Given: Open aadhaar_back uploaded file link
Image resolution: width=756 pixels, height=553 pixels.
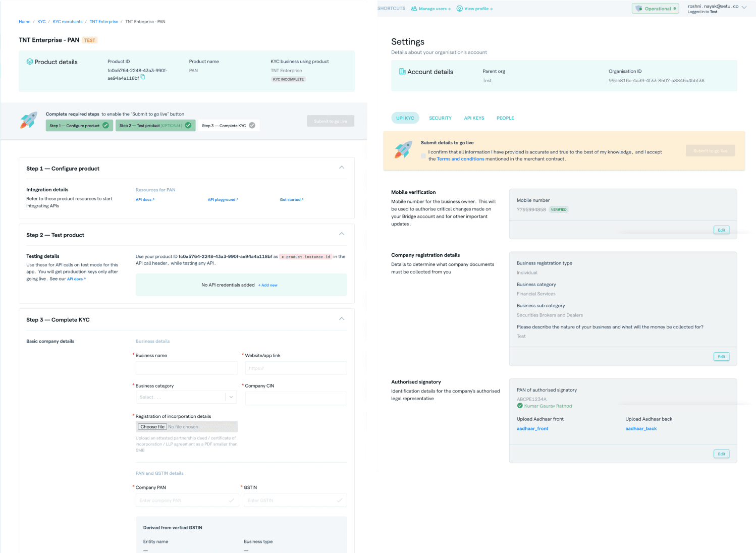Looking at the screenshot, I should (x=641, y=428).
